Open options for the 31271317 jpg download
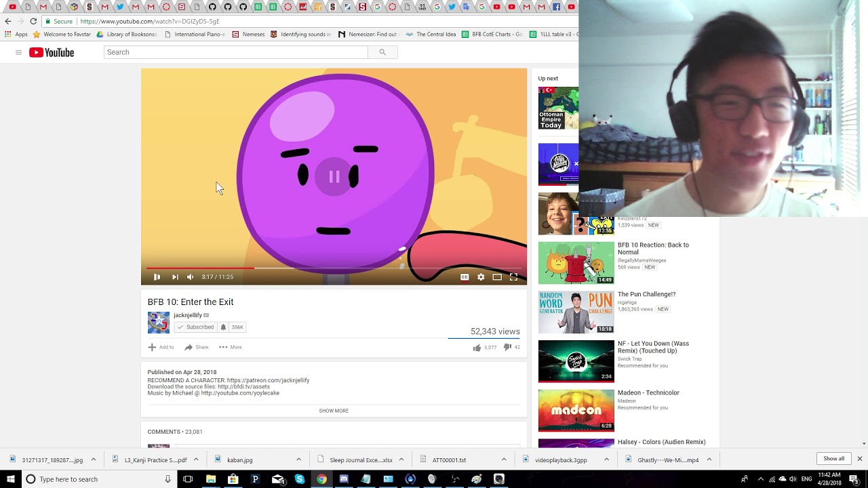The height and width of the screenshot is (488, 868). [x=94, y=460]
